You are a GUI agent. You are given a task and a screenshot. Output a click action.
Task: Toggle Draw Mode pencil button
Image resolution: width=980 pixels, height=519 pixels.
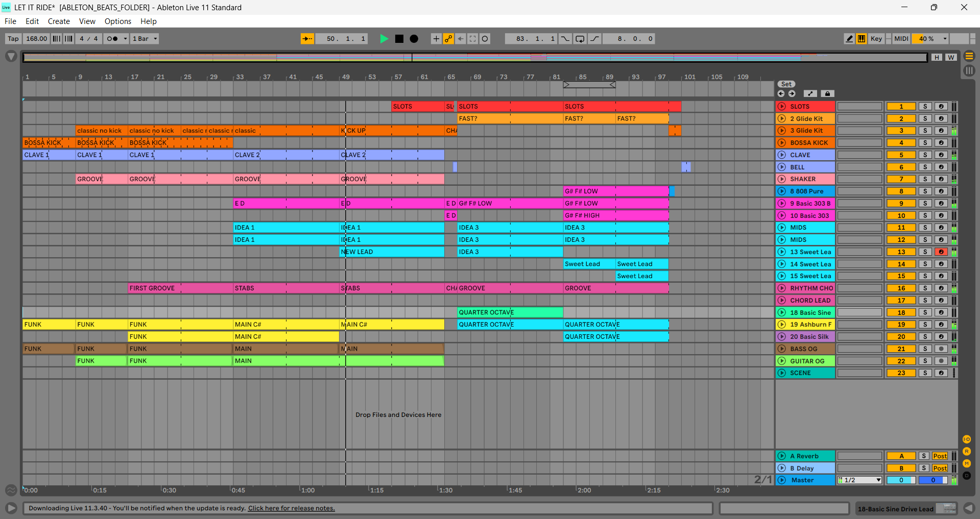(x=849, y=39)
